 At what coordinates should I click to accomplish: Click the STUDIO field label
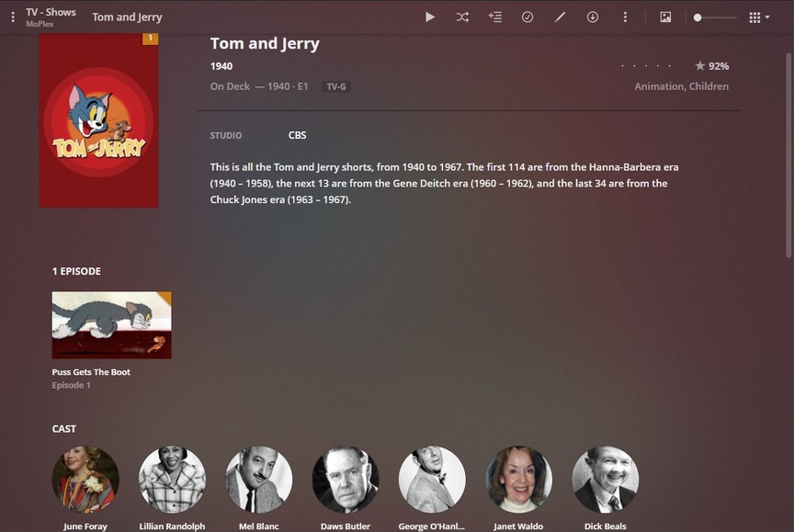pyautogui.click(x=226, y=136)
